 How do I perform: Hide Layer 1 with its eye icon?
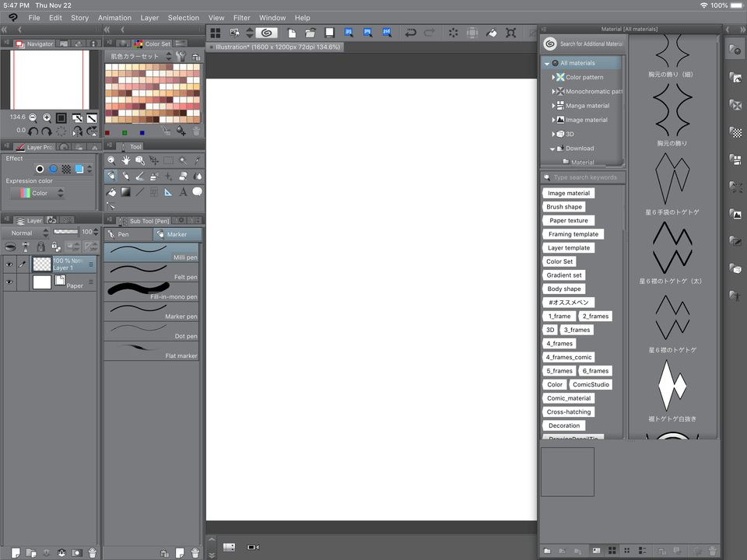point(9,264)
